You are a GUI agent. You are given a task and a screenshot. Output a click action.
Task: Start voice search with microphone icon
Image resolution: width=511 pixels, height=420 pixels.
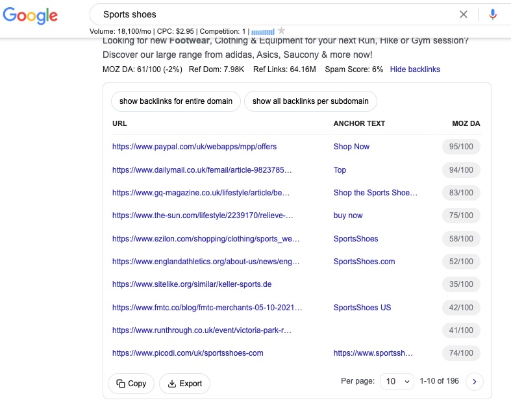[493, 14]
